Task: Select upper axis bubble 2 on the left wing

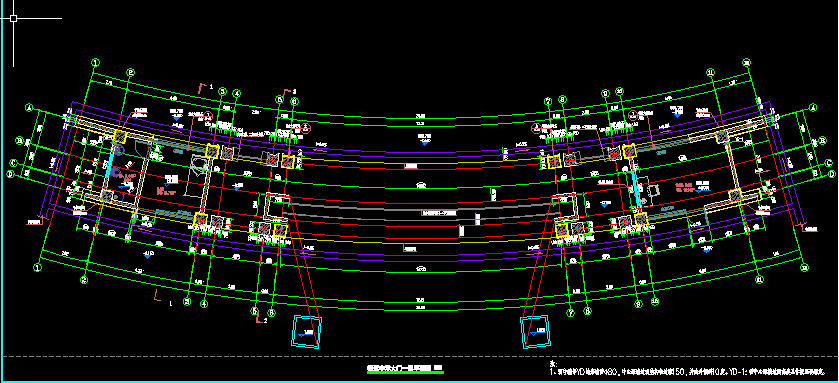Action: coord(131,73)
